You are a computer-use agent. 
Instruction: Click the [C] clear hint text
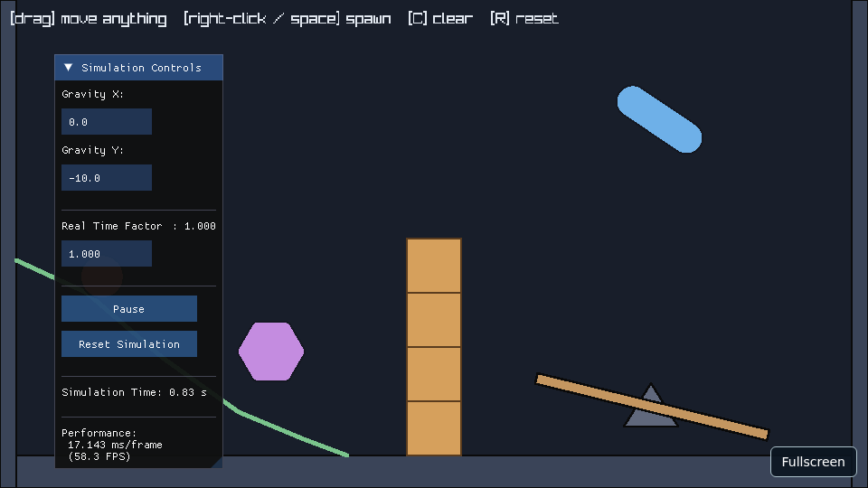pyautogui.click(x=440, y=18)
